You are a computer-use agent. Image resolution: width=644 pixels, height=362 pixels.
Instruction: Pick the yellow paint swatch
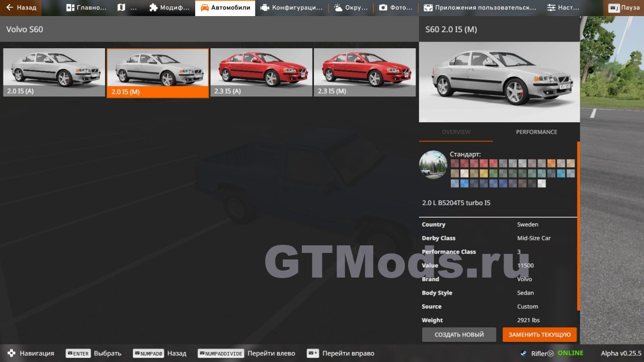coord(484,173)
